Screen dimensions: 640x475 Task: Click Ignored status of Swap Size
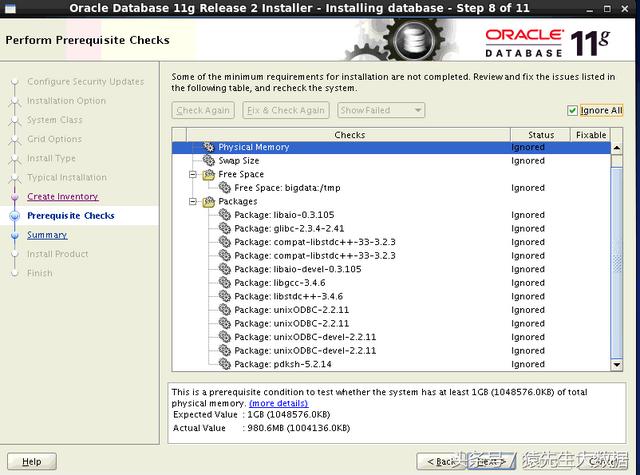tap(528, 161)
